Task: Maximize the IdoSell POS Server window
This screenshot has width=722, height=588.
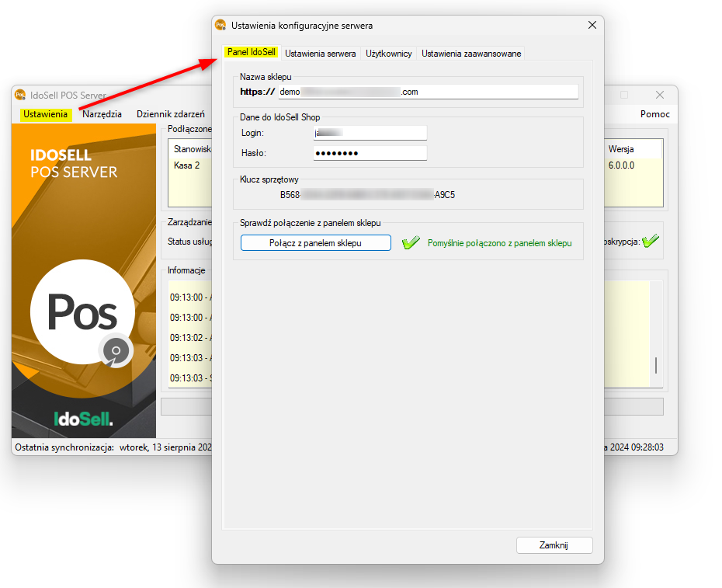Action: coord(624,95)
